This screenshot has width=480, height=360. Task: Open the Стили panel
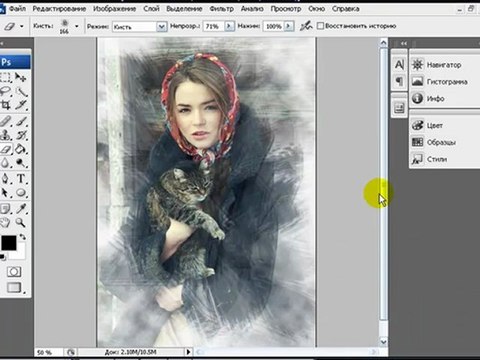pyautogui.click(x=444, y=159)
